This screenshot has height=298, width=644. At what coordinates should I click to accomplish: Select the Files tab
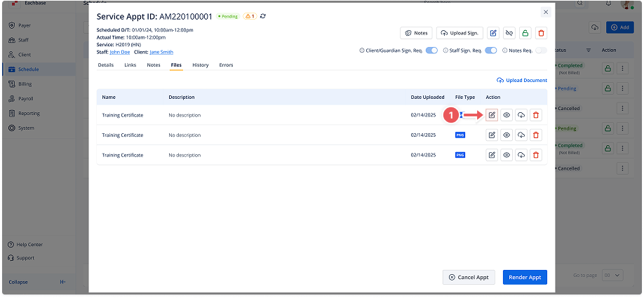[176, 65]
